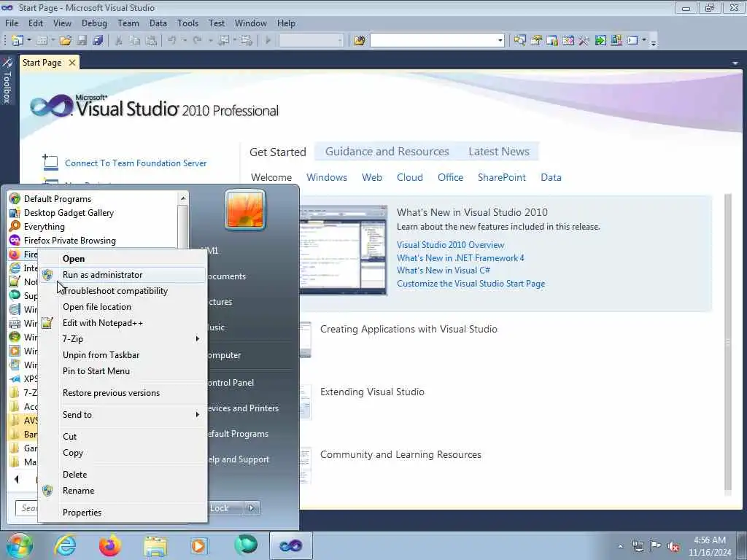
Task: Open the toolbar options overflow arrow
Action: (x=654, y=42)
